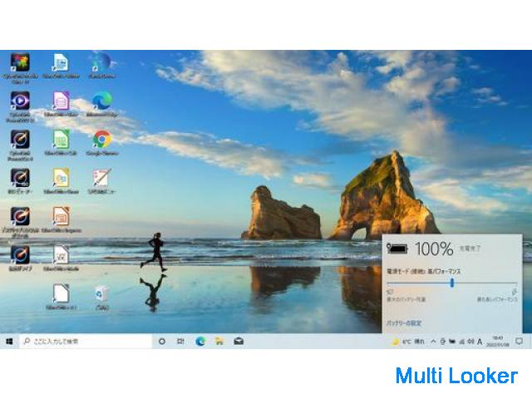Click the taskbar clock and date
532x399 pixels.
point(499,342)
